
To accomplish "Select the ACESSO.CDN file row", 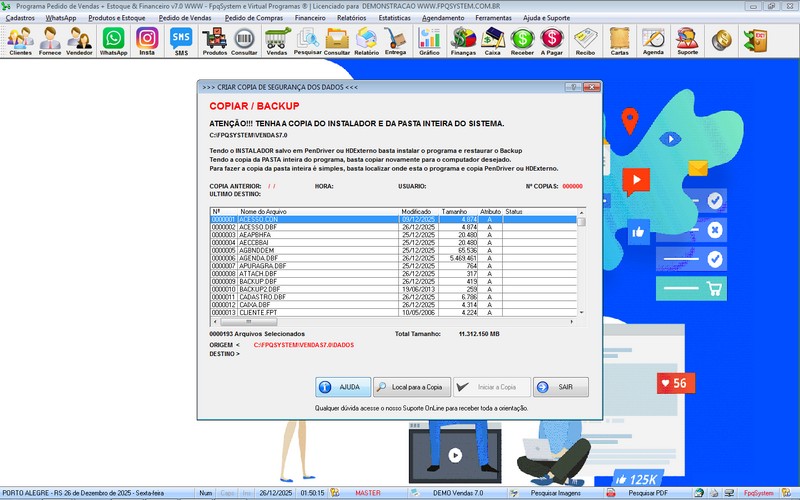I will pyautogui.click(x=393, y=219).
